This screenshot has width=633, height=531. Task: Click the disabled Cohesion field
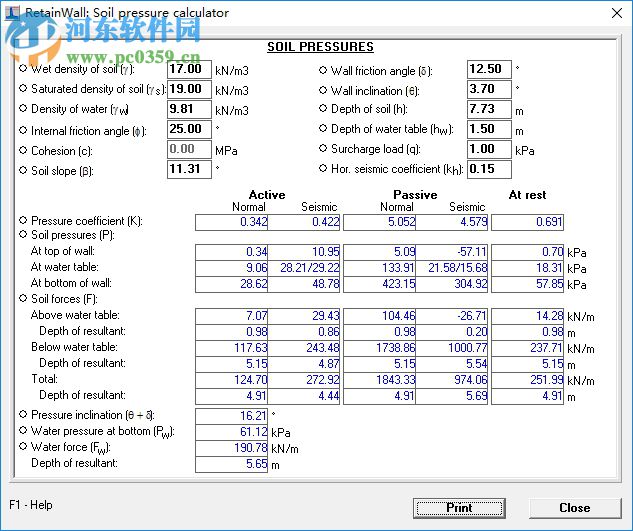click(x=189, y=149)
